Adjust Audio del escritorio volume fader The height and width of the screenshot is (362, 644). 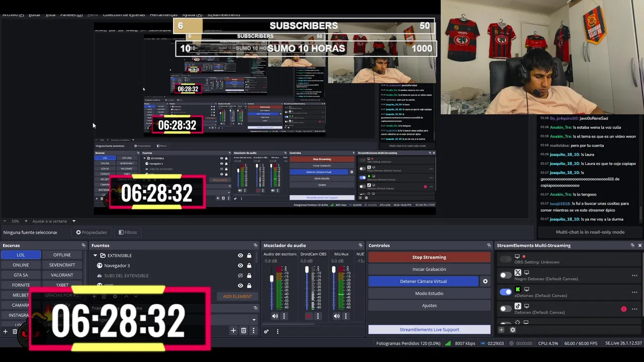[x=272, y=278]
